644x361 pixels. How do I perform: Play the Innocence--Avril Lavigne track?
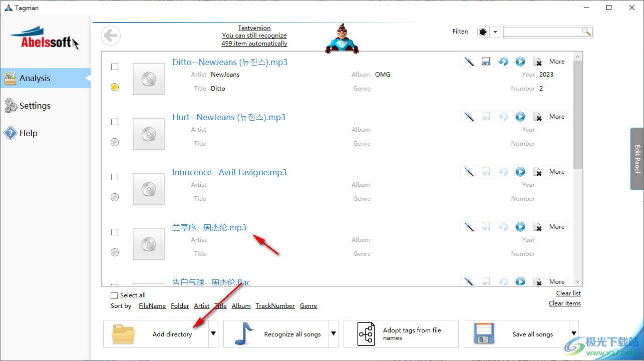click(520, 171)
